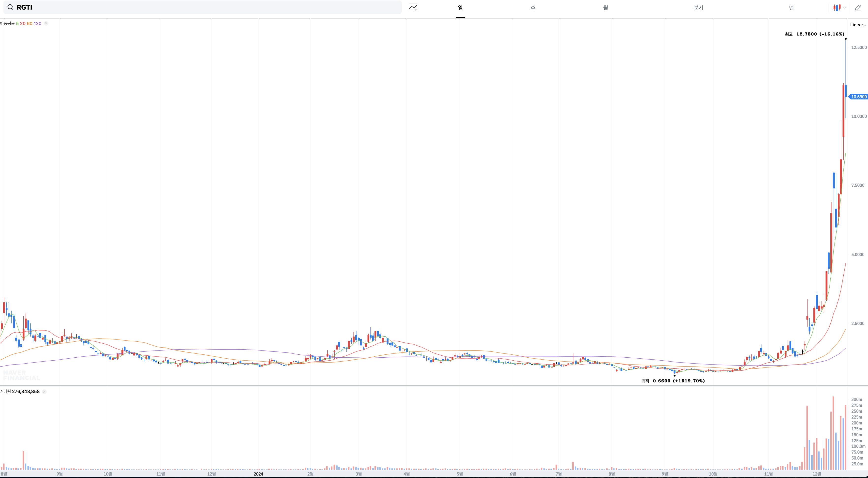Remove the moving average indicator

pos(46,23)
